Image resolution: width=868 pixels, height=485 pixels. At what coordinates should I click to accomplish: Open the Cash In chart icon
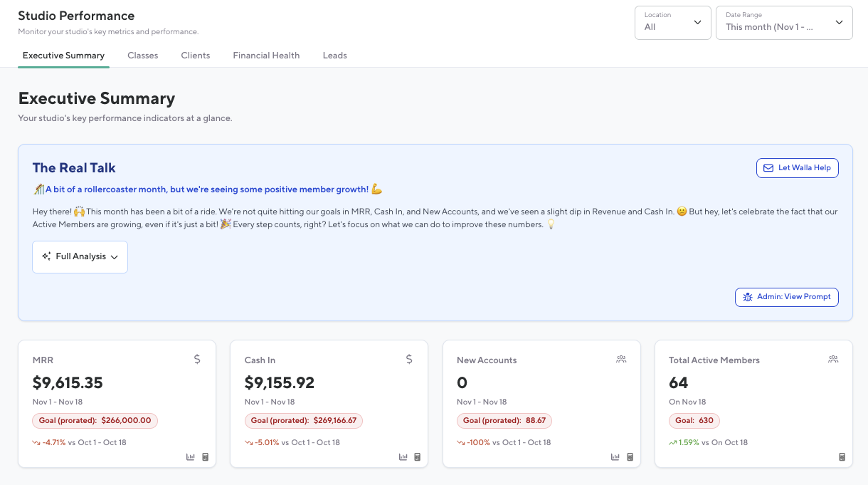(403, 457)
